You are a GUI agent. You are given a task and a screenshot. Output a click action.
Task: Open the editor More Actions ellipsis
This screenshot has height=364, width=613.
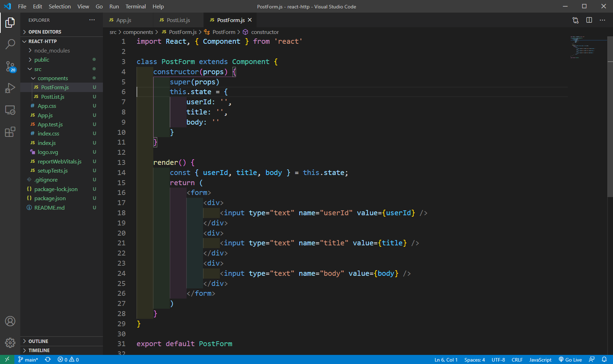602,20
